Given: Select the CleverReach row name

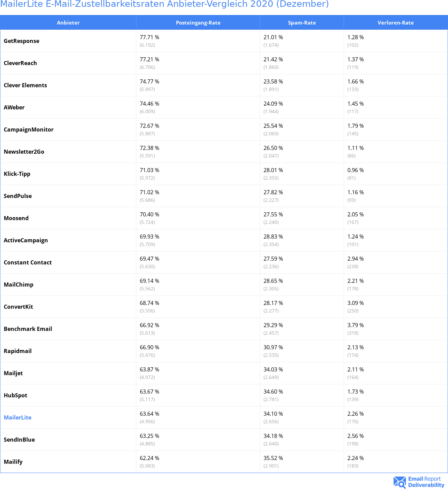Looking at the screenshot, I should 20,63.
